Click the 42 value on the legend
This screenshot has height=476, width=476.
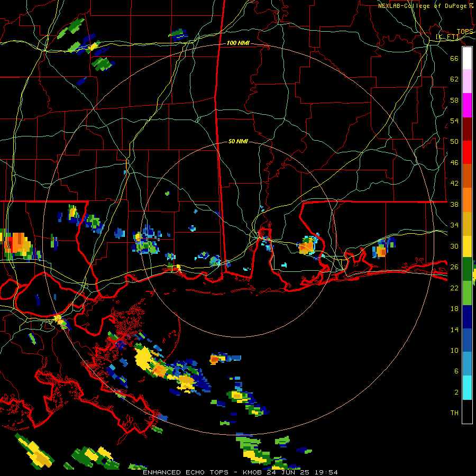point(454,184)
